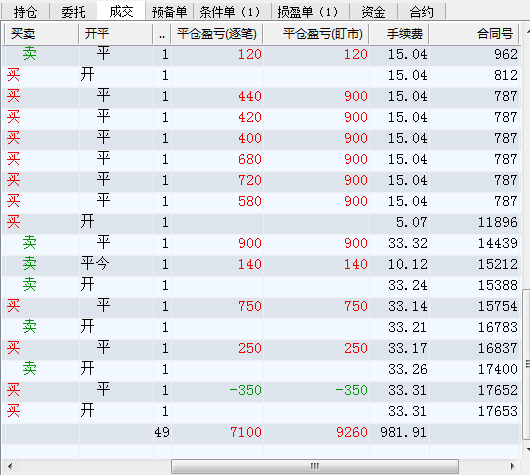This screenshot has height=475, width=530.
Task: Open the 资金 tab
Action: (x=373, y=12)
